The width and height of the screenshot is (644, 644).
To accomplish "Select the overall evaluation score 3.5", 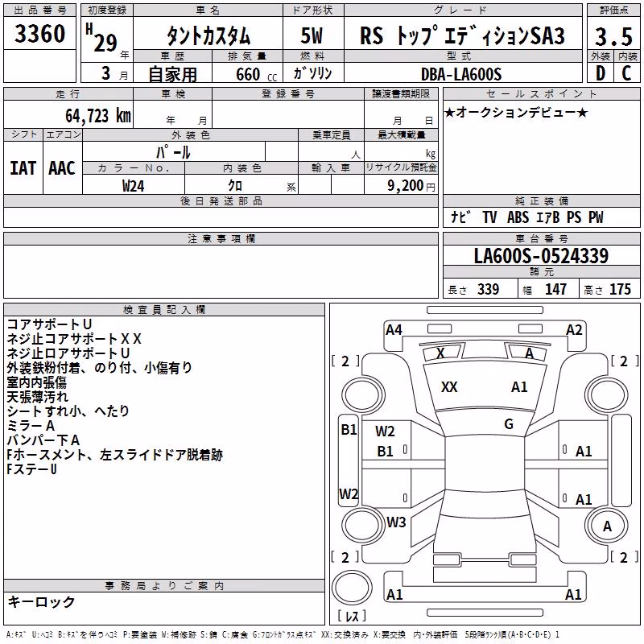I will tap(613, 36).
